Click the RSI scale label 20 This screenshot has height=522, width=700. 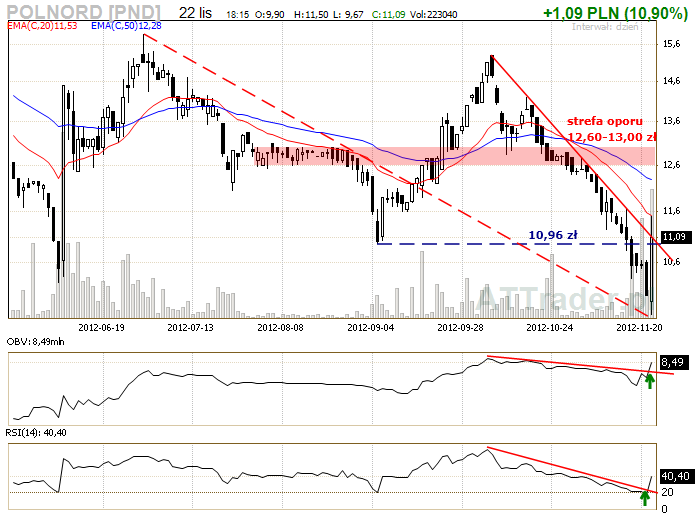pyautogui.click(x=667, y=492)
